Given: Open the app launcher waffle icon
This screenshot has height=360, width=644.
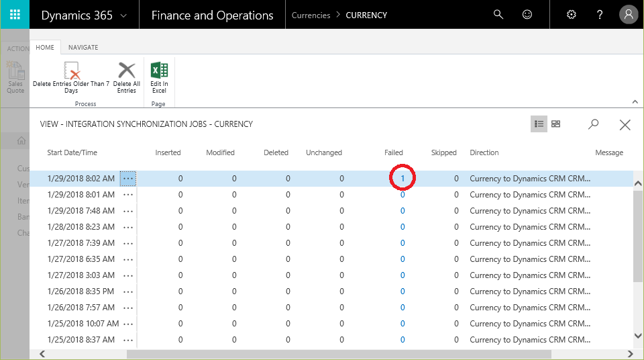Looking at the screenshot, I should coord(15,15).
